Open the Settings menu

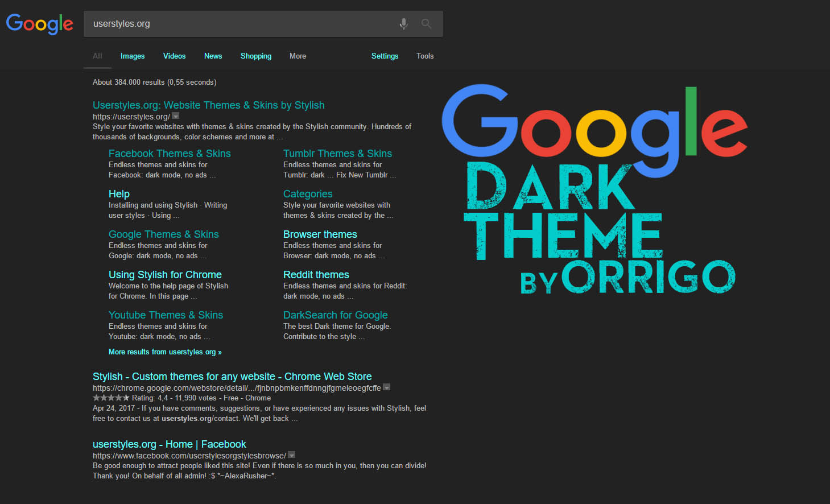pos(385,56)
